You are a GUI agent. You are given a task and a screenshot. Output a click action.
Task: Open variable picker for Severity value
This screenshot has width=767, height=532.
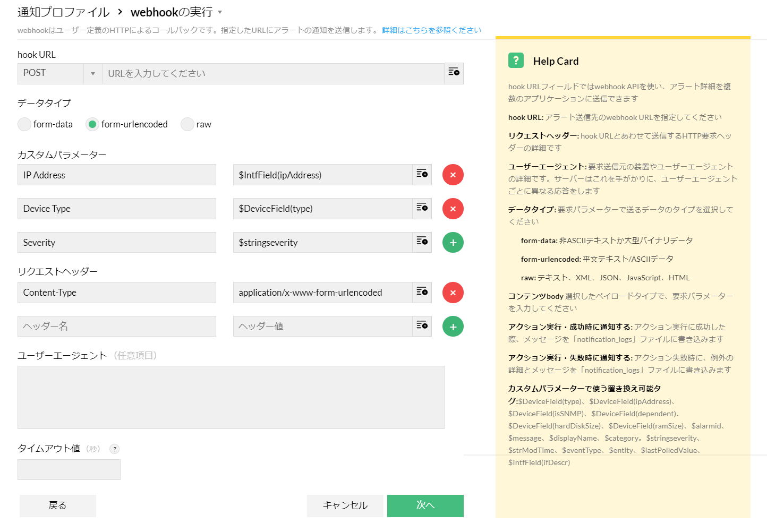click(x=422, y=242)
